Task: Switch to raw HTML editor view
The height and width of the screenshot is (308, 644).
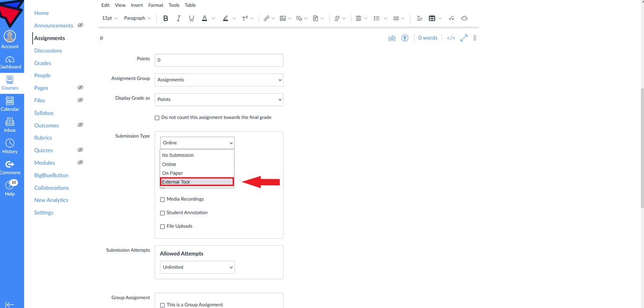Action: 450,37
